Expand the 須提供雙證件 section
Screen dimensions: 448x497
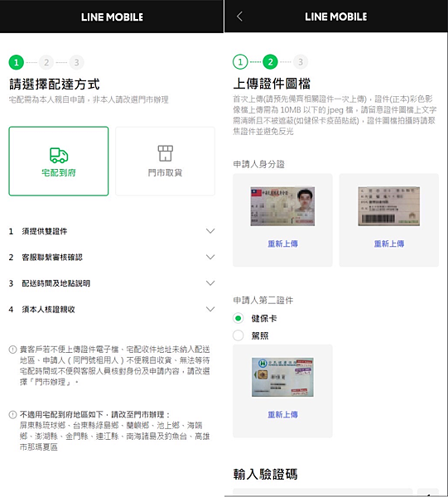coord(112,231)
